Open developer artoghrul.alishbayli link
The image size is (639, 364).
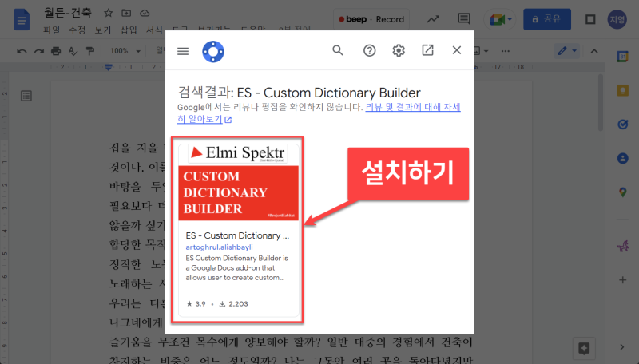[x=219, y=247]
